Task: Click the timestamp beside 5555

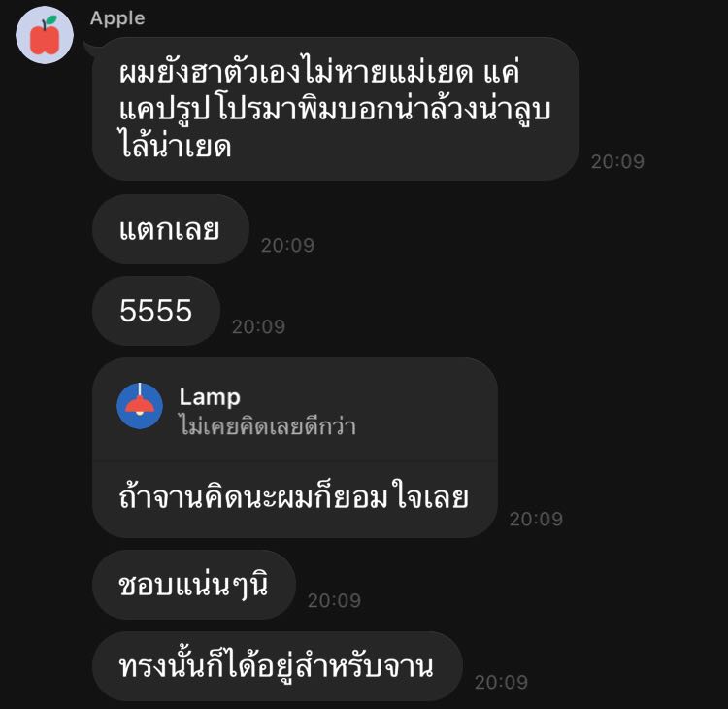Action: (258, 327)
